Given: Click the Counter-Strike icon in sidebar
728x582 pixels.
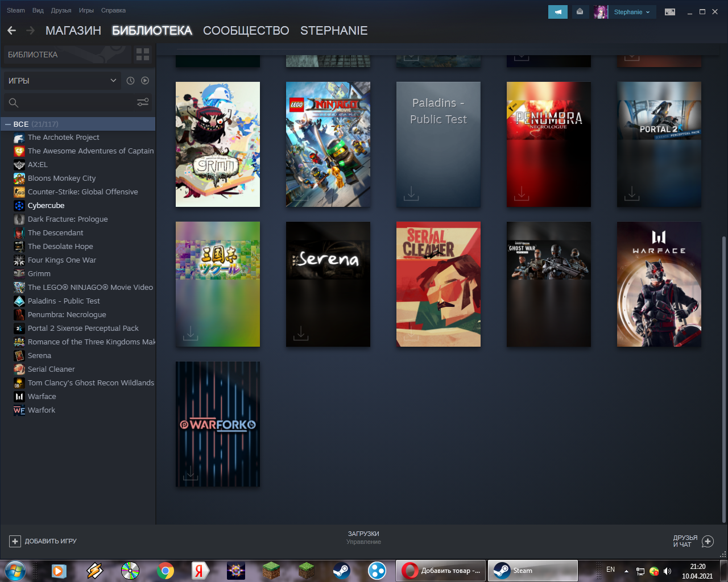Looking at the screenshot, I should 19,192.
